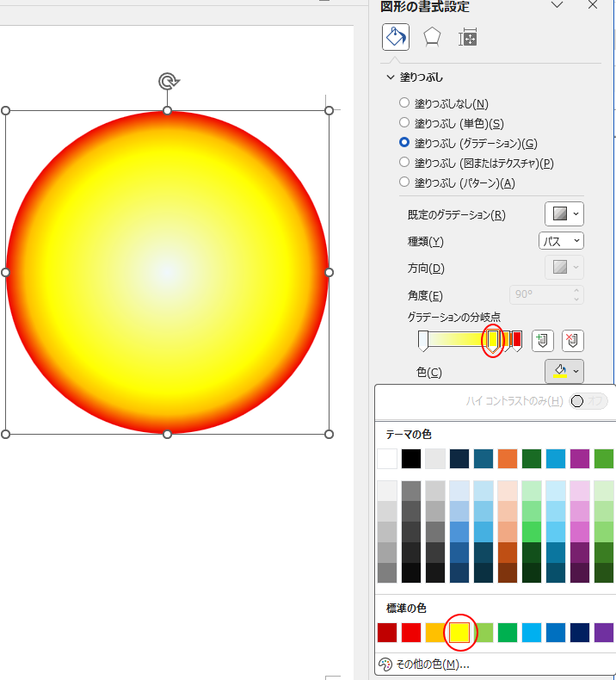The width and height of the screenshot is (616, 680).
Task: Select the yellow gradient stop marker
Action: (493, 341)
